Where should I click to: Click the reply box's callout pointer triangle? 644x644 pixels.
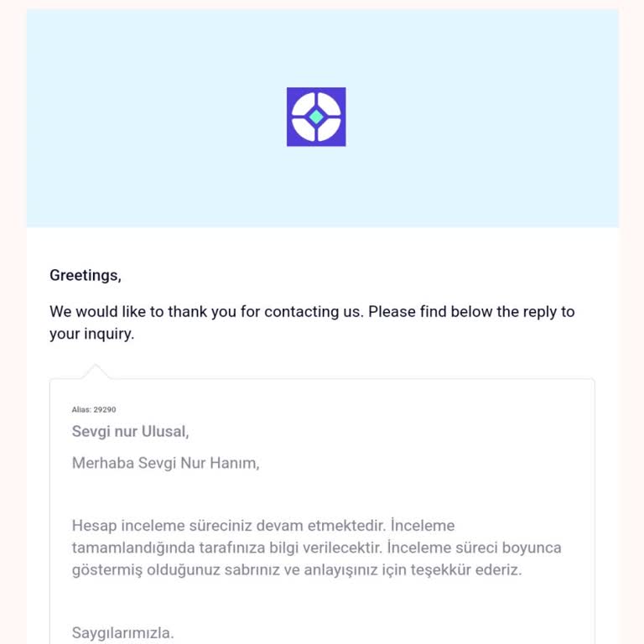95,371
